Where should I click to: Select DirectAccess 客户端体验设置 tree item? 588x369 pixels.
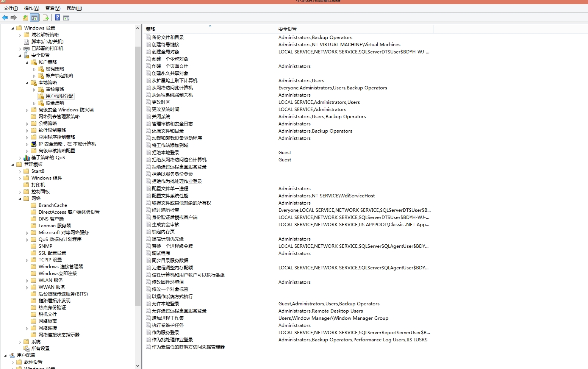coord(69,212)
